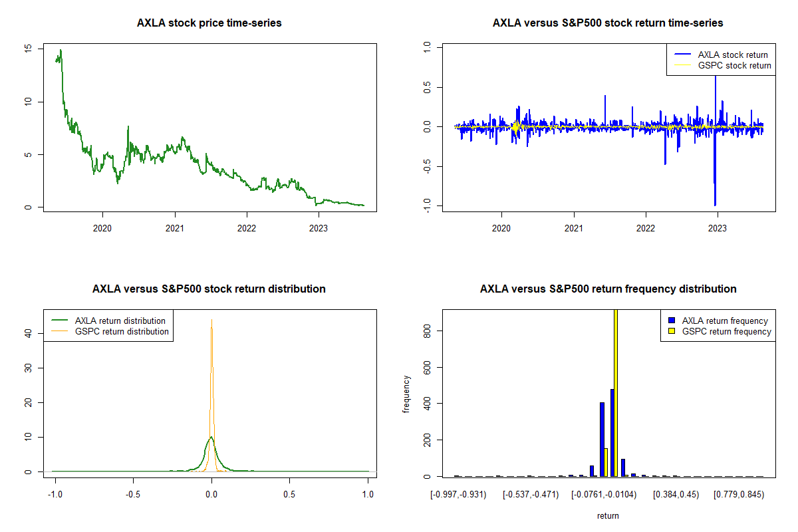Click the 'GSPC return distribution' legend label

(x=122, y=331)
